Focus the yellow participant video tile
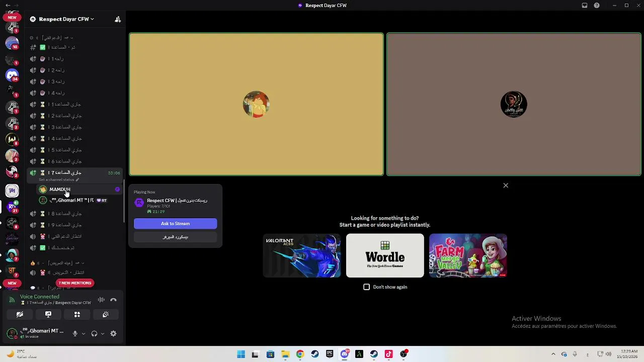 [x=256, y=104]
